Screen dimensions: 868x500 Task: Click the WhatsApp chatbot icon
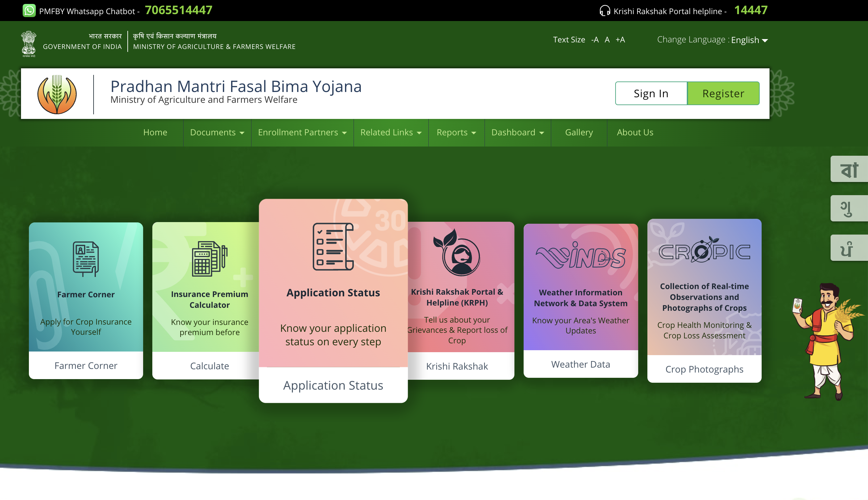tap(29, 10)
